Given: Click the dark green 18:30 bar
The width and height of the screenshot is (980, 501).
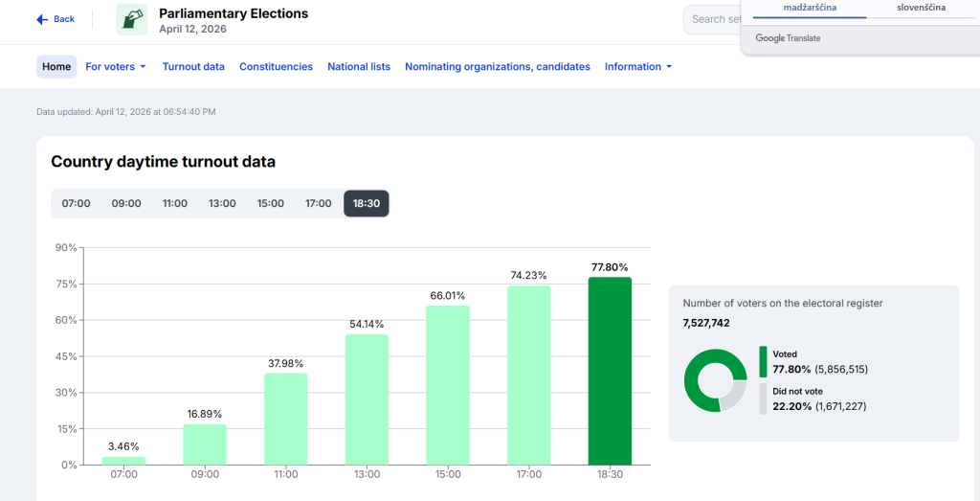Looking at the screenshot, I should pos(610,371).
